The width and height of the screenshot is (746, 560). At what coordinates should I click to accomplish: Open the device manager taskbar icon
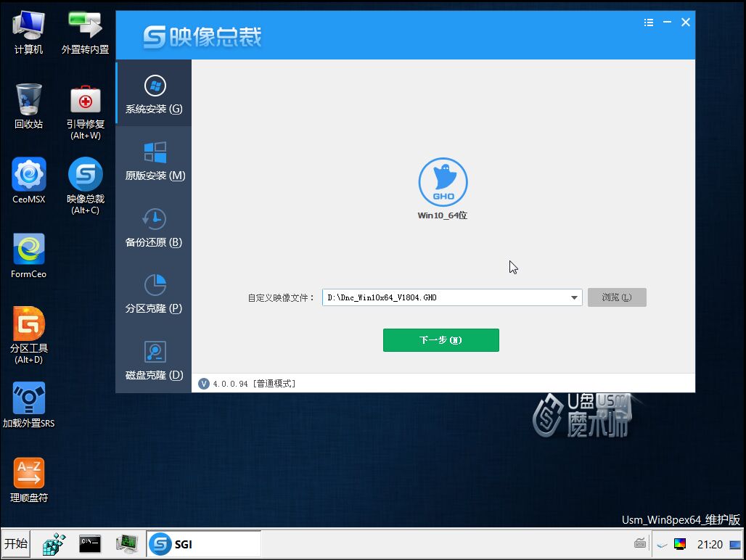click(127, 544)
